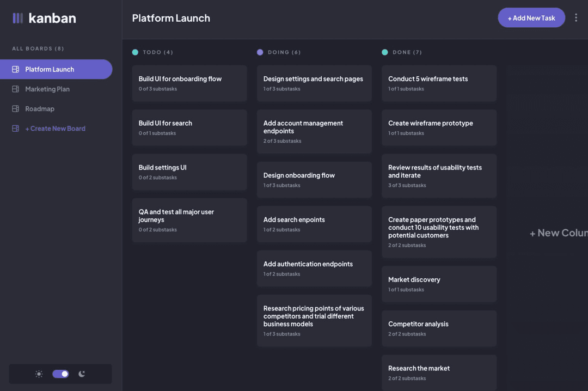The image size is (588, 391).
Task: Click 3 of 3 substasks text
Action: point(407,185)
